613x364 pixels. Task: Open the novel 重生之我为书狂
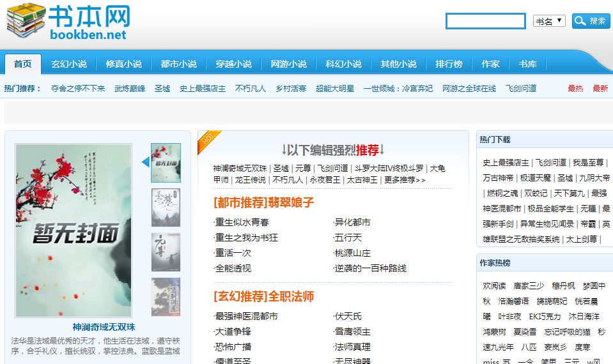point(246,238)
